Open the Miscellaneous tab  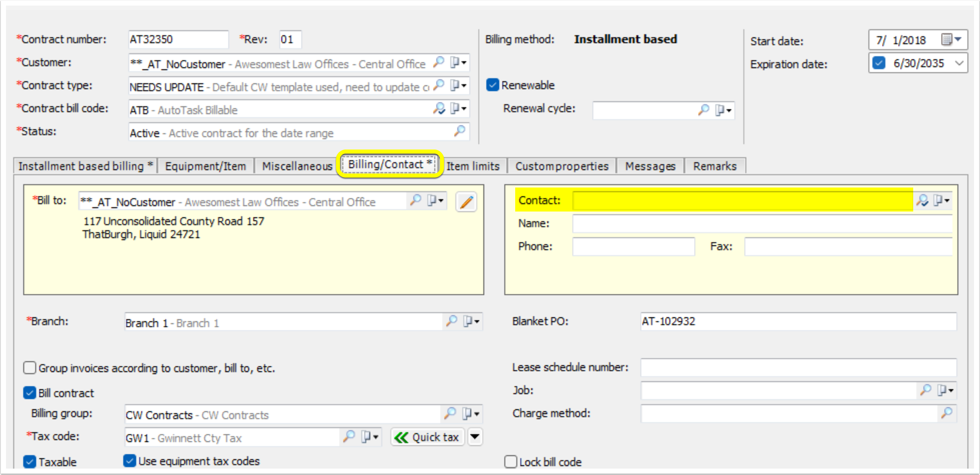[297, 166]
